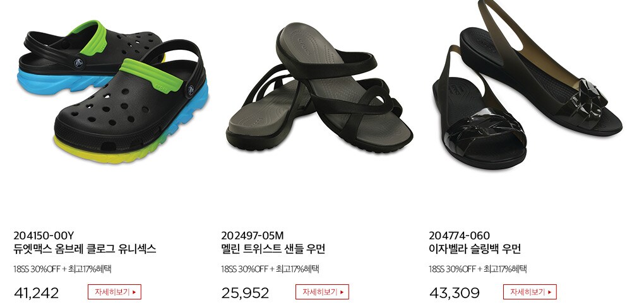Select the 듀엣맥스 옴브레 클로그 product image
Image resolution: width=644 pixels, height=307 pixels.
[x=112, y=92]
